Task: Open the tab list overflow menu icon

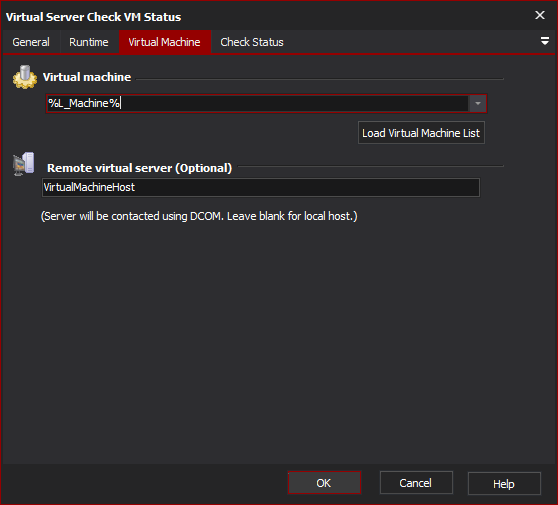Action: 544,41
